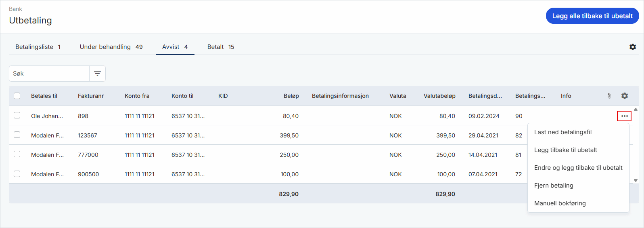
Task: Click the attachment paperclip column icon
Action: point(609,96)
